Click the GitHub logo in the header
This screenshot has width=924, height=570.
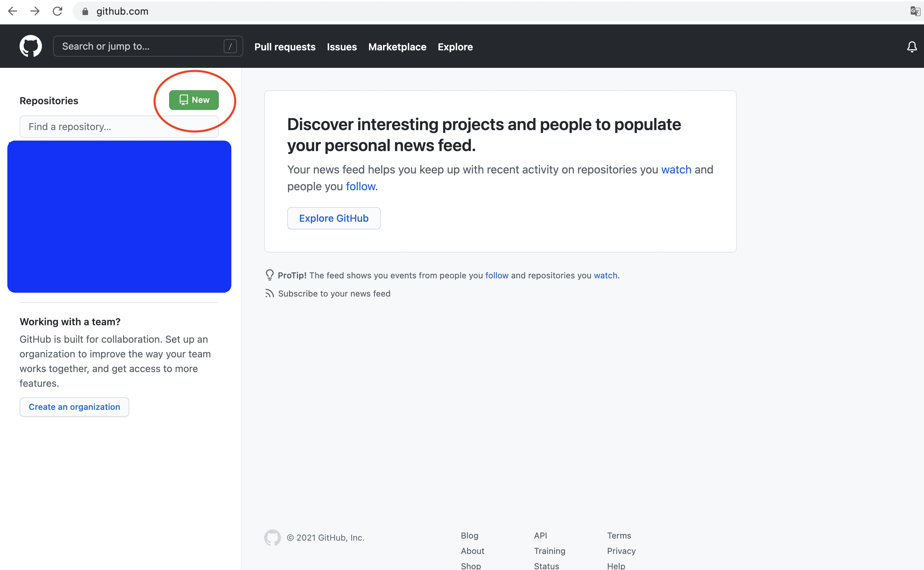30,46
